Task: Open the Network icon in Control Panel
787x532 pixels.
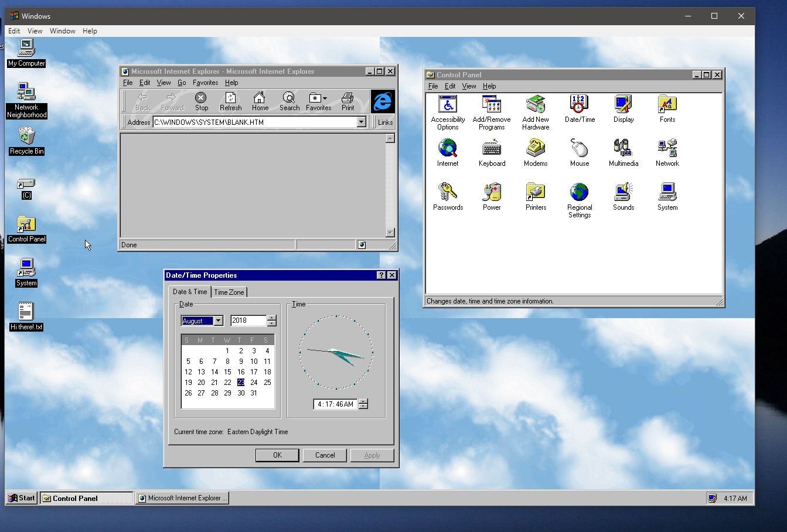Action: coord(667,152)
